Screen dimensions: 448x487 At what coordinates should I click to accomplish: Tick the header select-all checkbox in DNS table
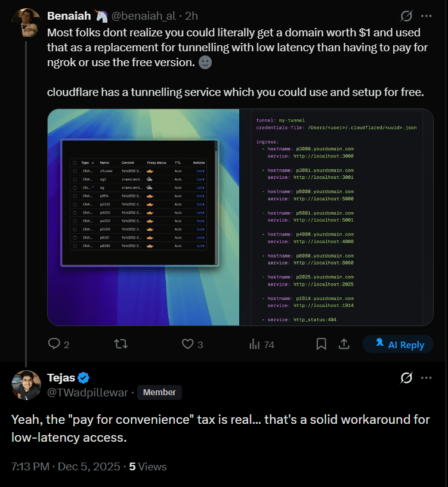click(x=75, y=162)
